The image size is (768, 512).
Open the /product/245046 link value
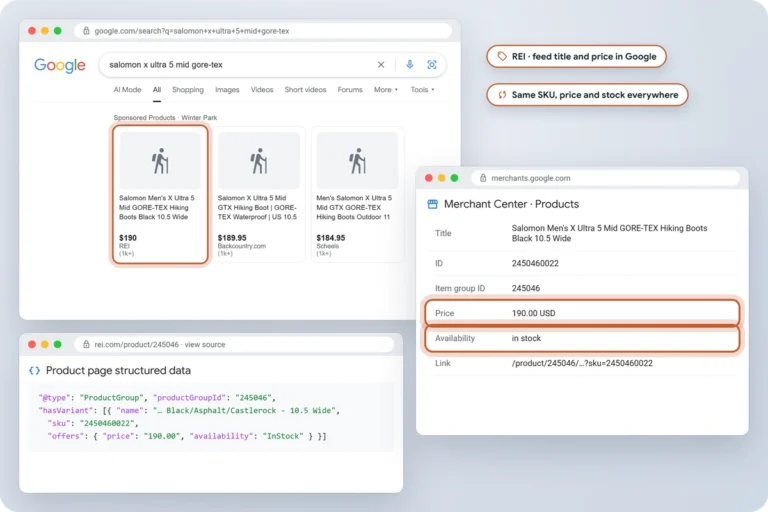[x=582, y=363]
